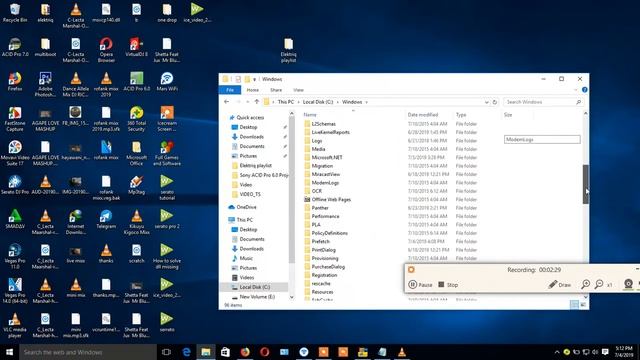The height and width of the screenshot is (360, 640).
Task: Open the Movavi Video Suite 17 shortcut
Action: pyautogui.click(x=15, y=153)
